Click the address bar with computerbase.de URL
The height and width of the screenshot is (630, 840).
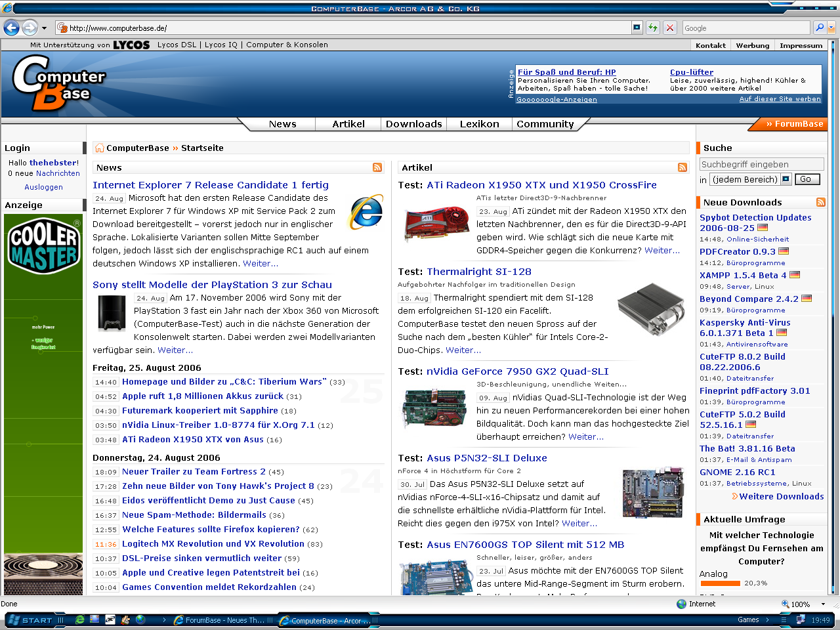[x=343, y=28]
